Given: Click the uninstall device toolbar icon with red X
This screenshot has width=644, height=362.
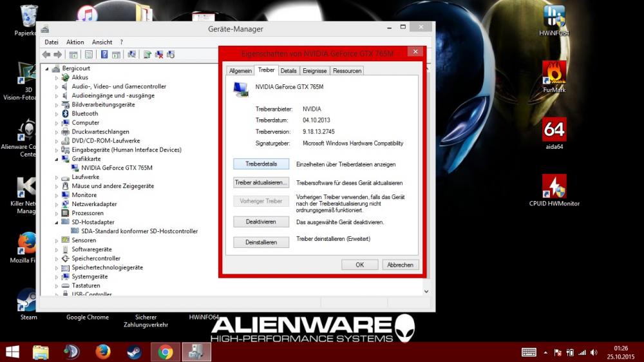Looking at the screenshot, I should (x=159, y=55).
